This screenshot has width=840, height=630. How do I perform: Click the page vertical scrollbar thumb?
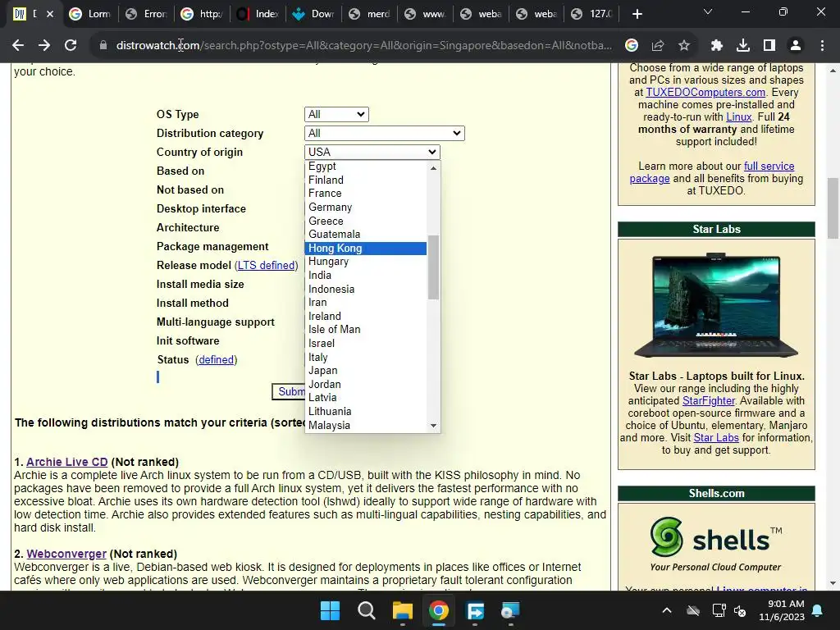[833, 208]
